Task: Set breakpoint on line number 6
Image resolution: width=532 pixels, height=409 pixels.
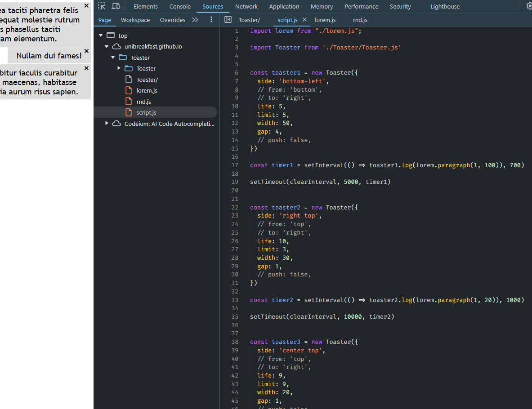Action: [237, 72]
